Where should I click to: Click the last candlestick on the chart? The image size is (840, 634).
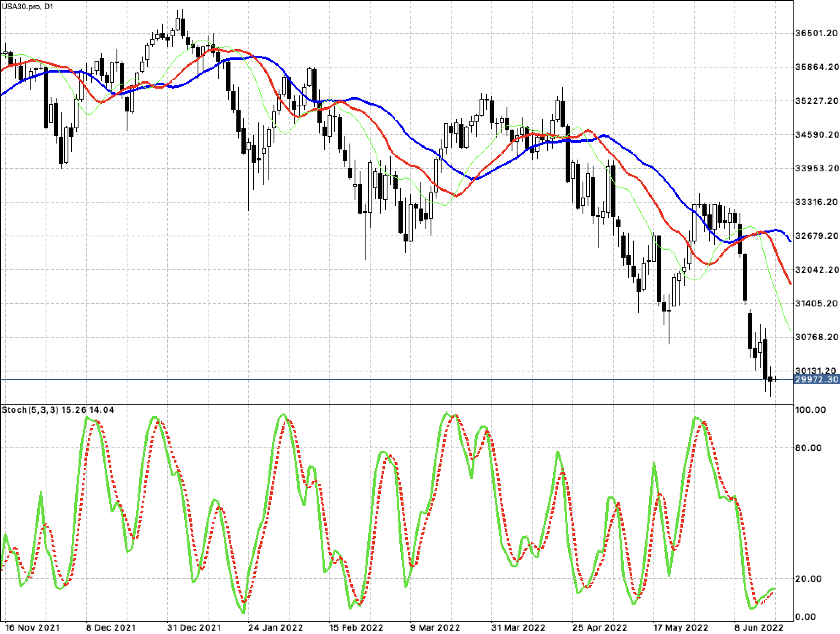(775, 379)
